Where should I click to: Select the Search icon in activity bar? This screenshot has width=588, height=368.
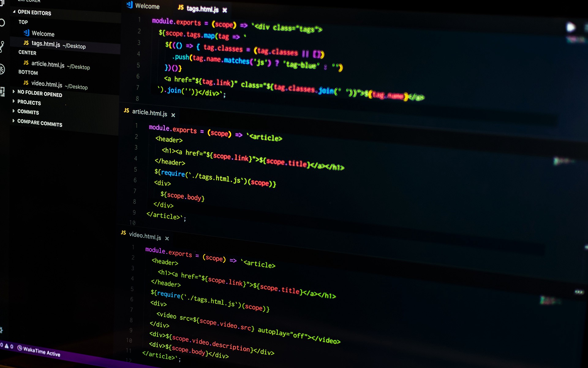click(x=3, y=23)
